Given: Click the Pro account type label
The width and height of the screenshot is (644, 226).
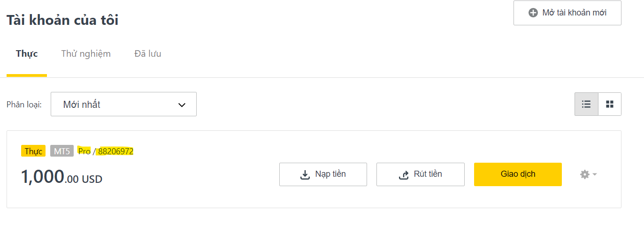Looking at the screenshot, I should point(84,151).
